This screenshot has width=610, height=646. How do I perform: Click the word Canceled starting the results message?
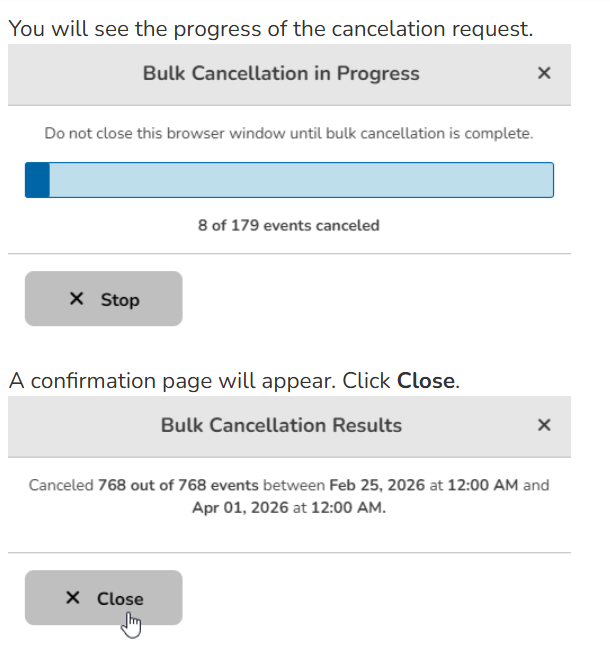coord(61,485)
